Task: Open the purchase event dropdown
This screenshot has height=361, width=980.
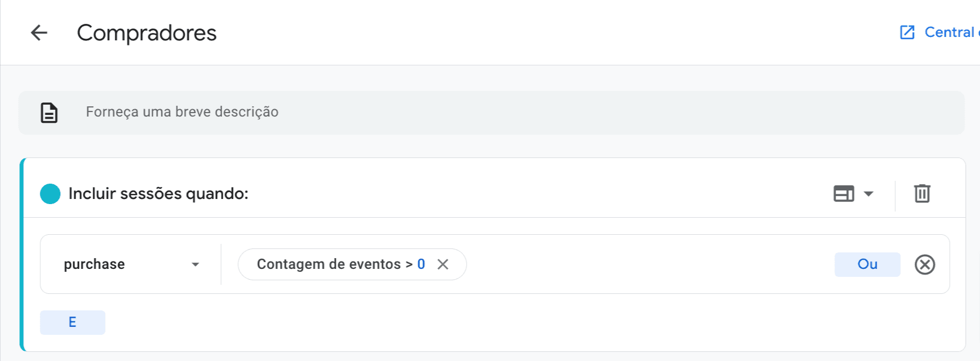Action: tap(130, 264)
